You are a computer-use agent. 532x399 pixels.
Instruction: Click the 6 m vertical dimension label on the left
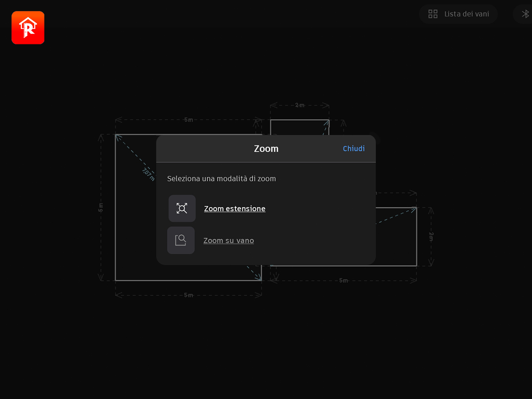point(101,207)
